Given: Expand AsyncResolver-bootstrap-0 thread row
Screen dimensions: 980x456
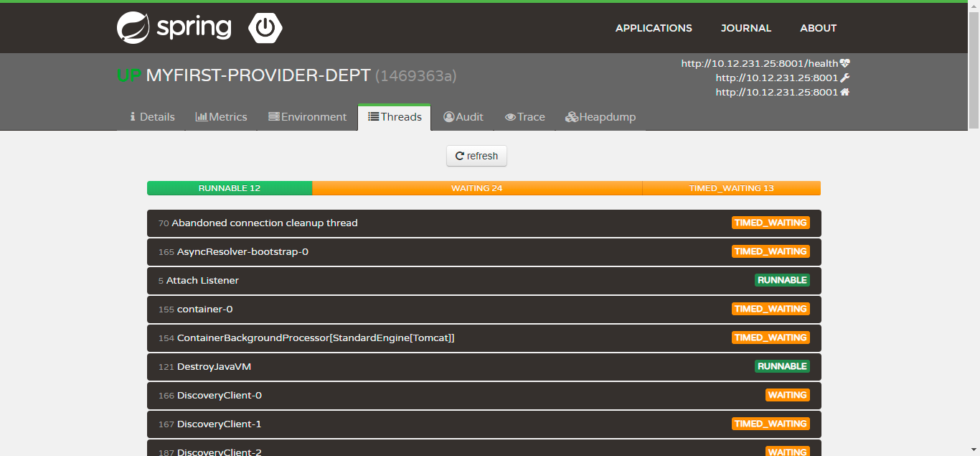Looking at the screenshot, I should [x=484, y=252].
